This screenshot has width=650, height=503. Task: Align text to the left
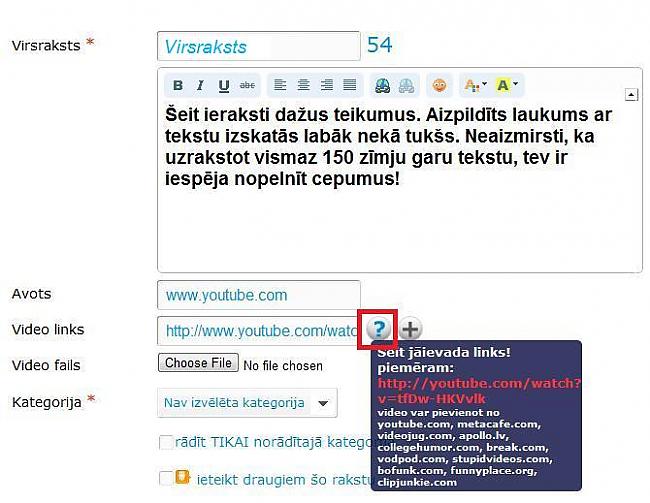280,85
